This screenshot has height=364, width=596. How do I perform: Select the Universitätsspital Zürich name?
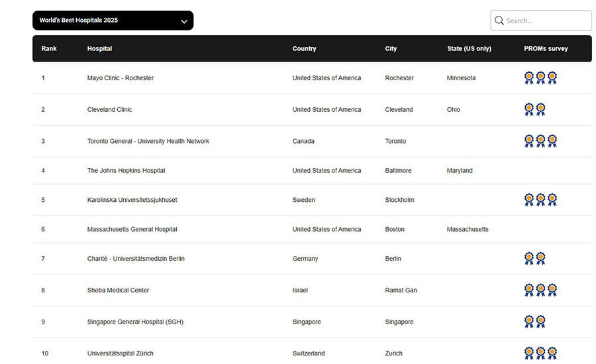click(121, 353)
